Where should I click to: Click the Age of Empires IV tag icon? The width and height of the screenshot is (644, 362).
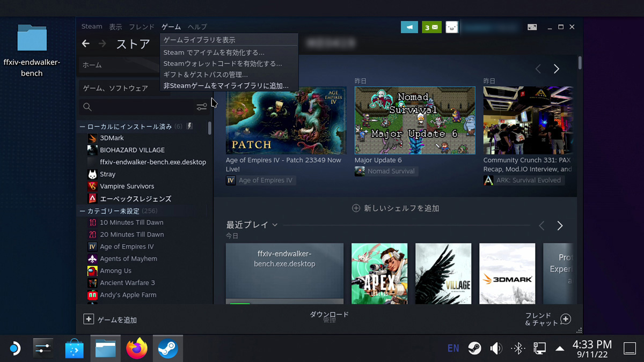click(231, 180)
